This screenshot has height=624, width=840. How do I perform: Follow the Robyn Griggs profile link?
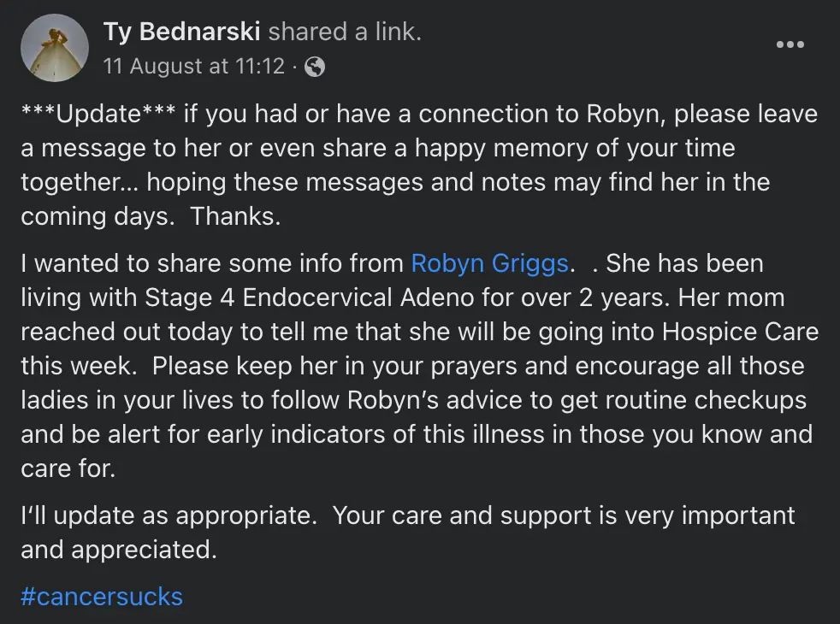[x=489, y=263]
